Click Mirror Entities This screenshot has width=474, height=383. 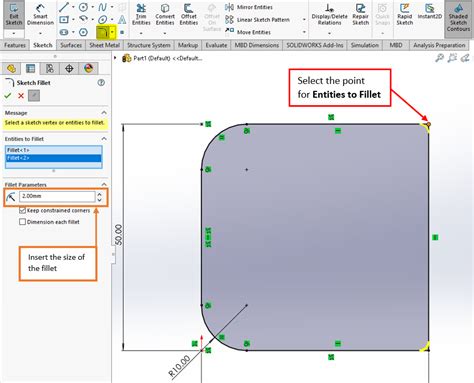(x=249, y=7)
